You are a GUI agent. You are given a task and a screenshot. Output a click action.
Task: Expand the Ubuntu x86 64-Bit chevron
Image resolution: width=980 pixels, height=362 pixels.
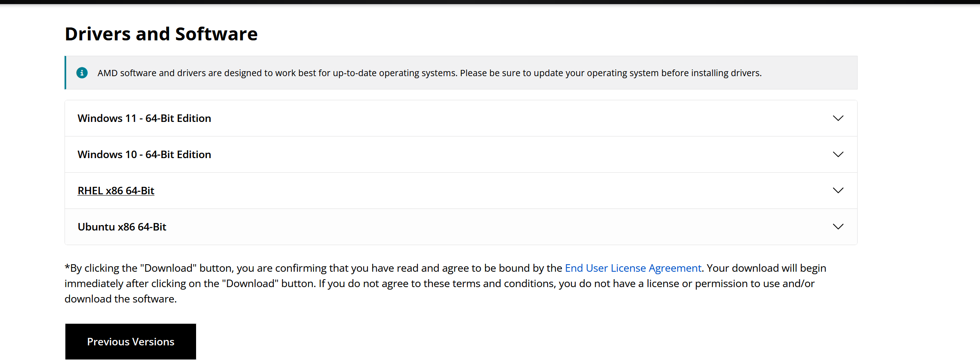[x=838, y=227]
